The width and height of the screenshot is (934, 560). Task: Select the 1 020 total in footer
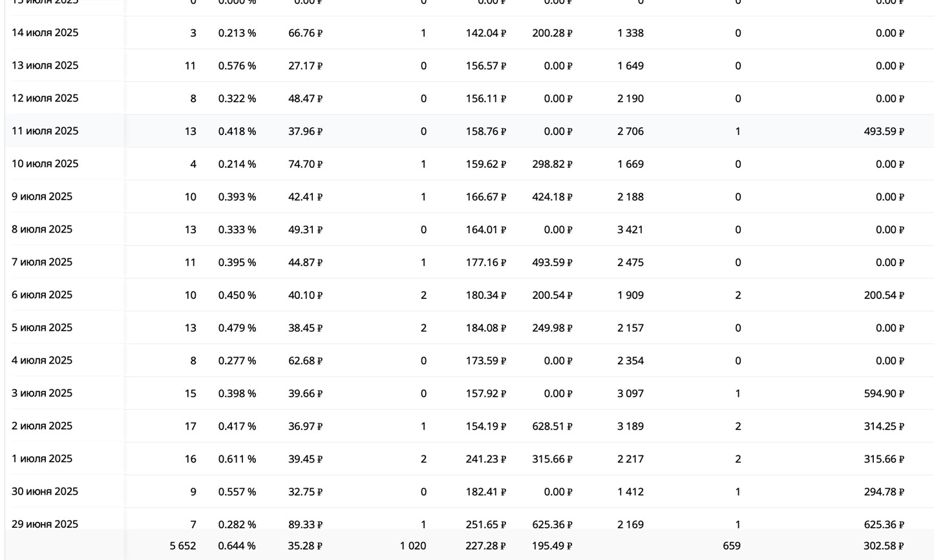(412, 546)
